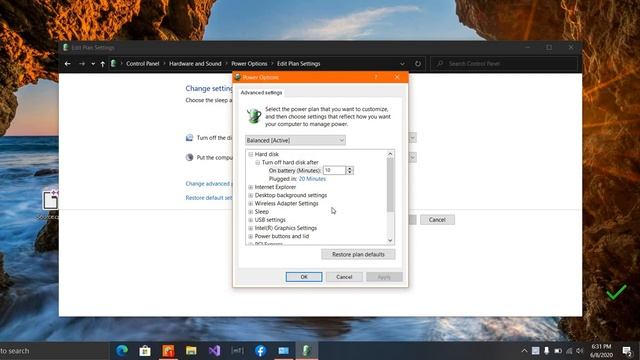Expand USB settings node

tap(251, 220)
